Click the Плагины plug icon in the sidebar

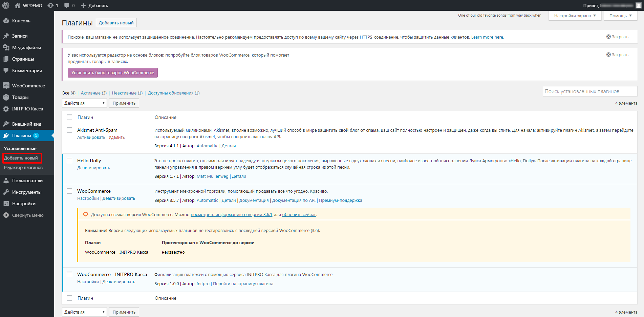click(6, 135)
